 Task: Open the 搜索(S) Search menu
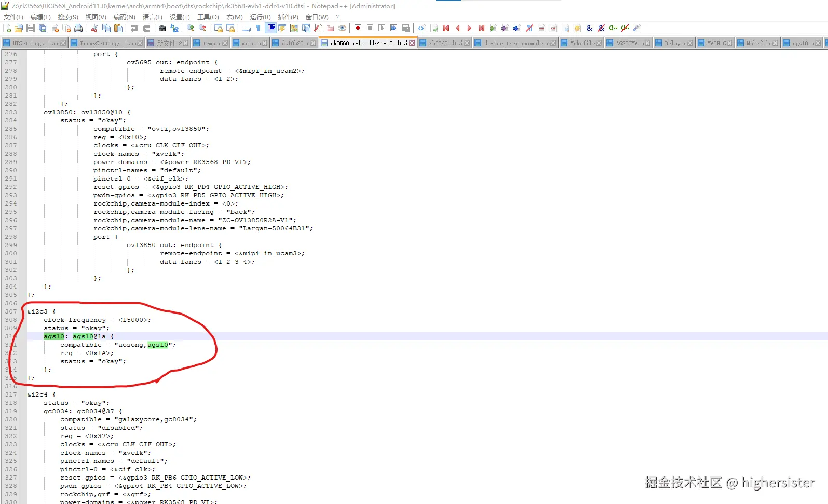(68, 17)
